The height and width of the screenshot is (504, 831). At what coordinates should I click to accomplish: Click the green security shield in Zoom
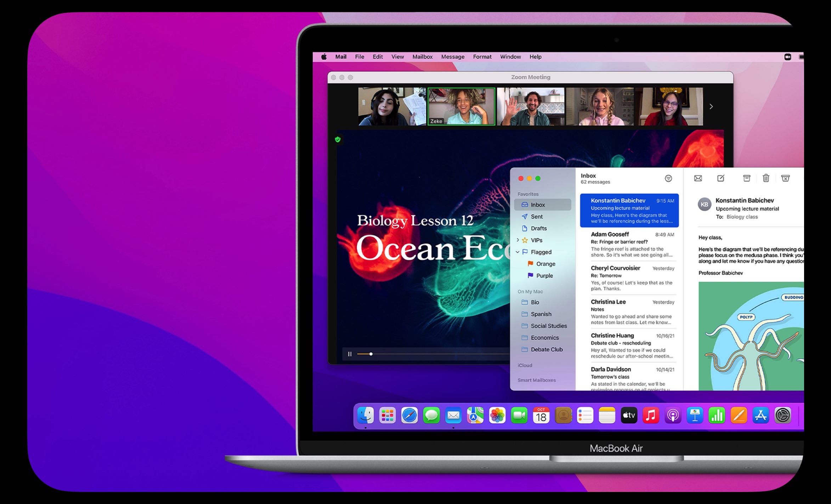pos(338,139)
